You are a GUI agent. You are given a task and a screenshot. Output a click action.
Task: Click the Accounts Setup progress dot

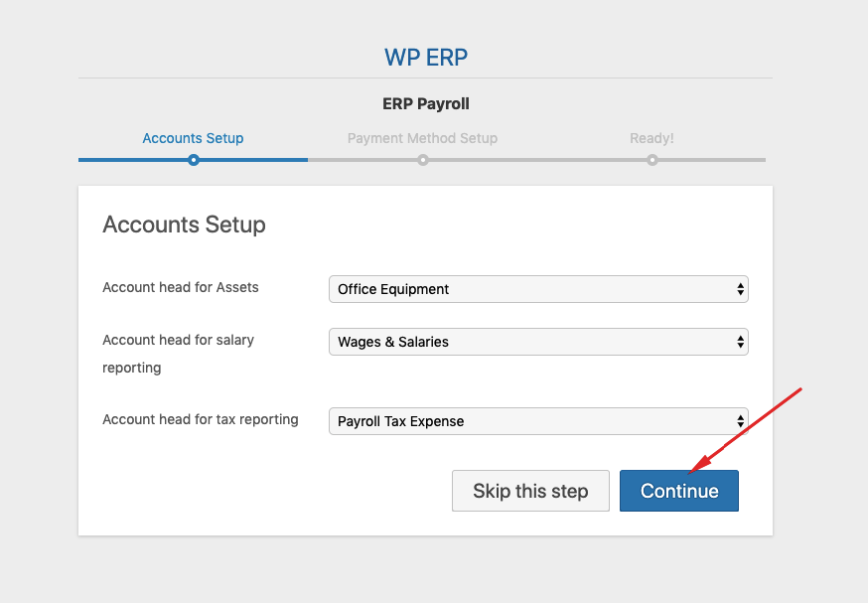click(x=194, y=160)
